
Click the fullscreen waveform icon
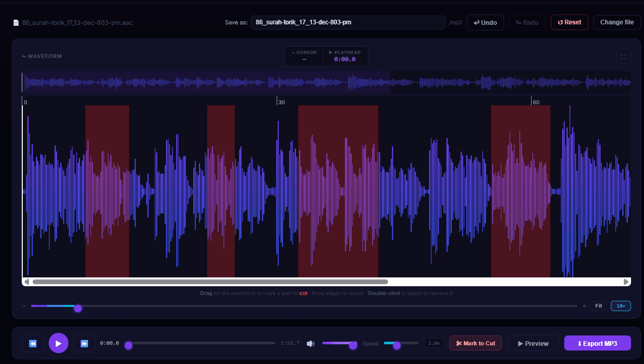click(624, 57)
